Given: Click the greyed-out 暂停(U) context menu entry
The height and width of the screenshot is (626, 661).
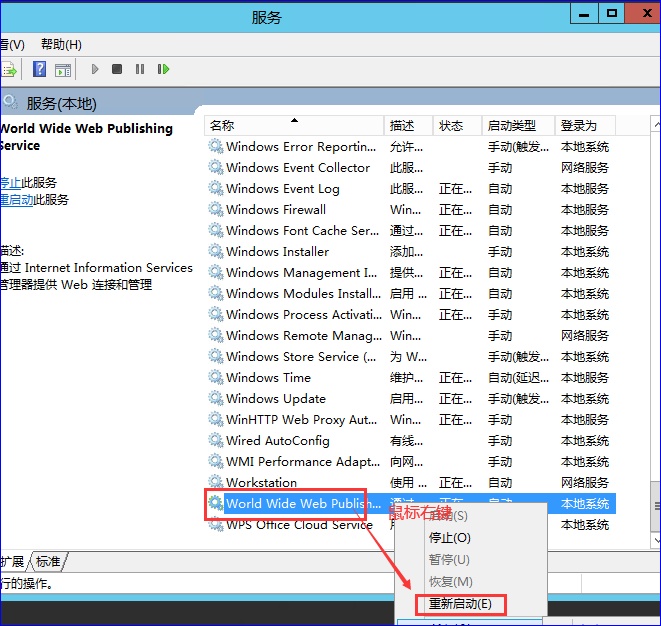Looking at the screenshot, I should pyautogui.click(x=449, y=559).
